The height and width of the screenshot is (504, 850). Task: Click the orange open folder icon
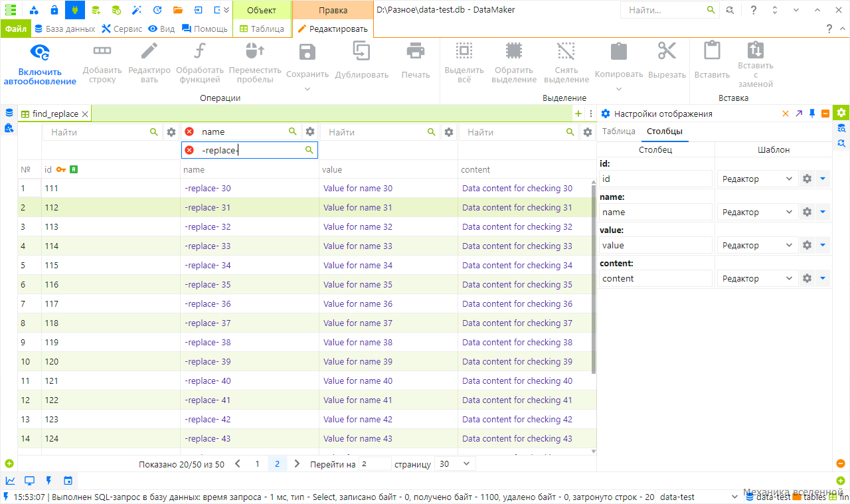pos(178,10)
